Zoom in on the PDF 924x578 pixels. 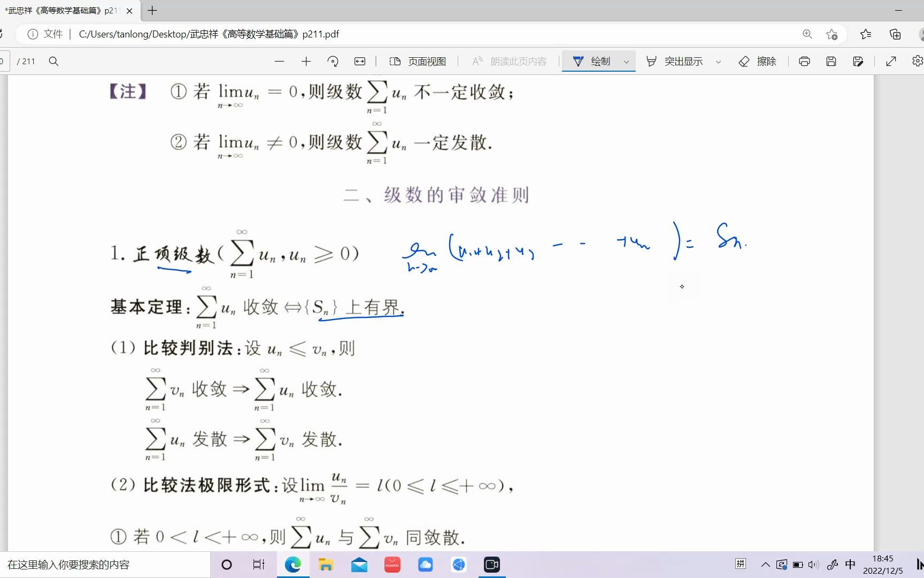(306, 61)
